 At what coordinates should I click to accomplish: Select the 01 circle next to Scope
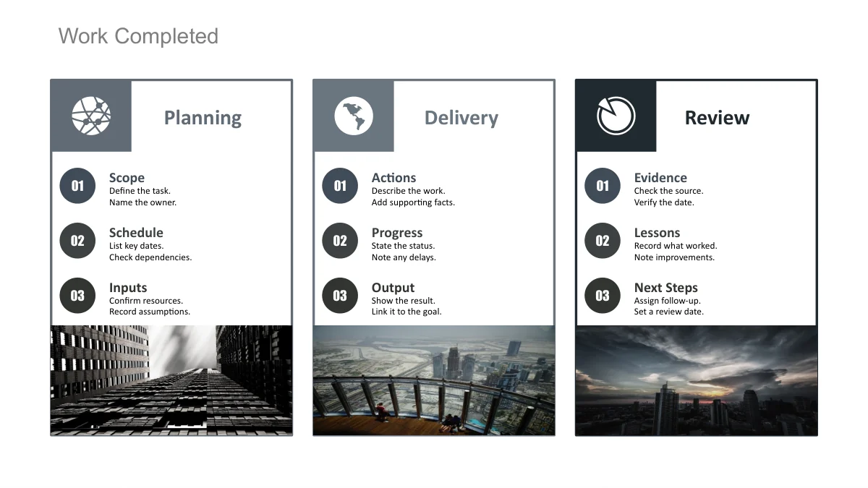click(77, 186)
